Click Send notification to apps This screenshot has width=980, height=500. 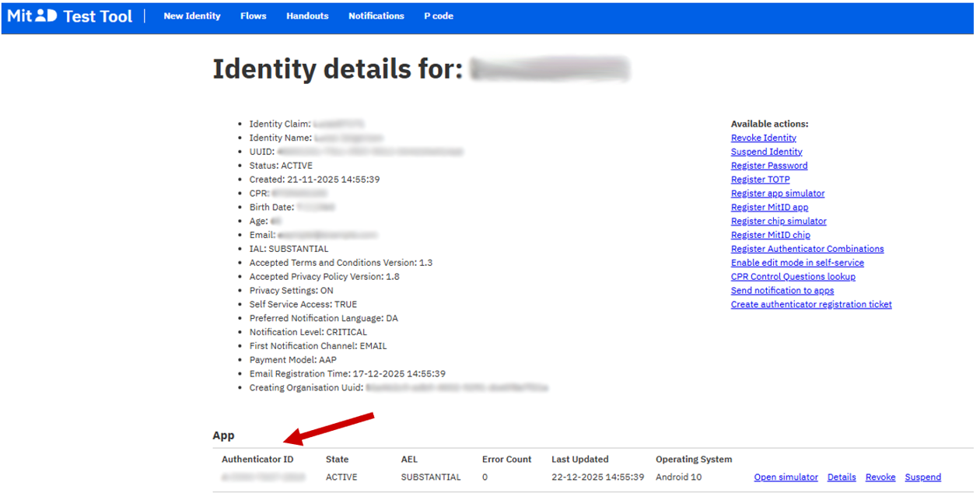tap(782, 291)
